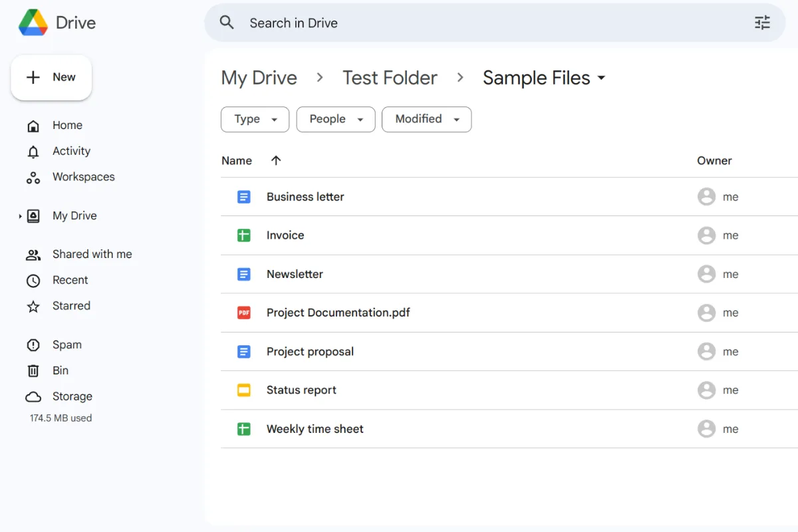Click the Spam icon in the sidebar

(x=33, y=344)
